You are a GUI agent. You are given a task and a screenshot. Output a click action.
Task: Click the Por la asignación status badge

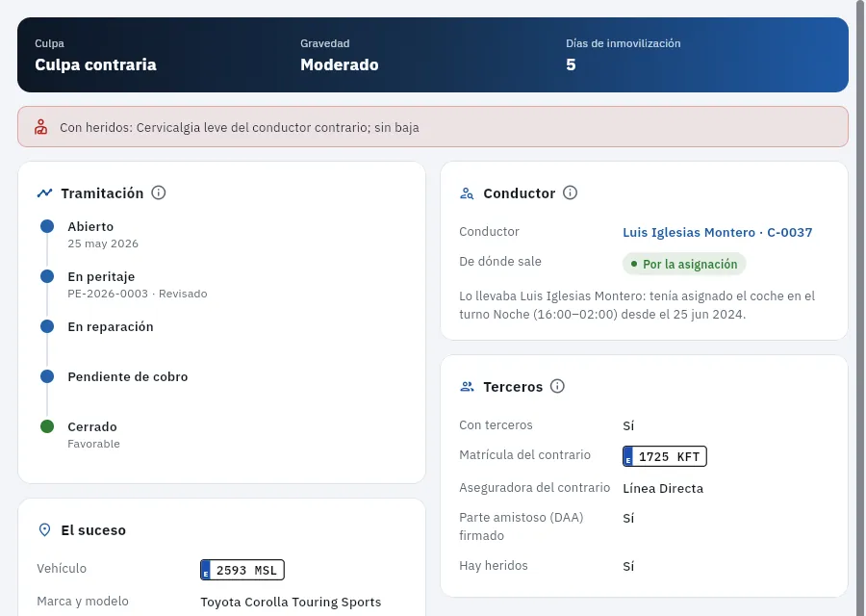tap(684, 264)
